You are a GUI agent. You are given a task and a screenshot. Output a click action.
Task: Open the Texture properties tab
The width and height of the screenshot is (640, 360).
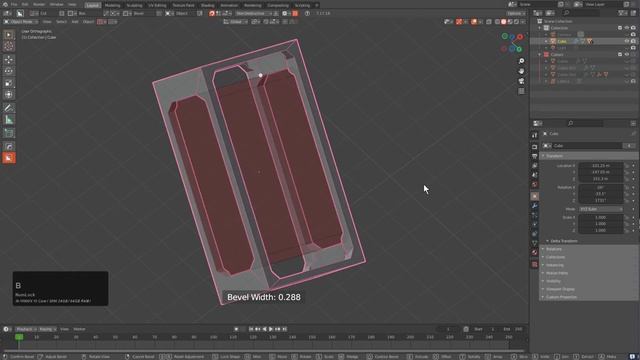click(x=535, y=264)
